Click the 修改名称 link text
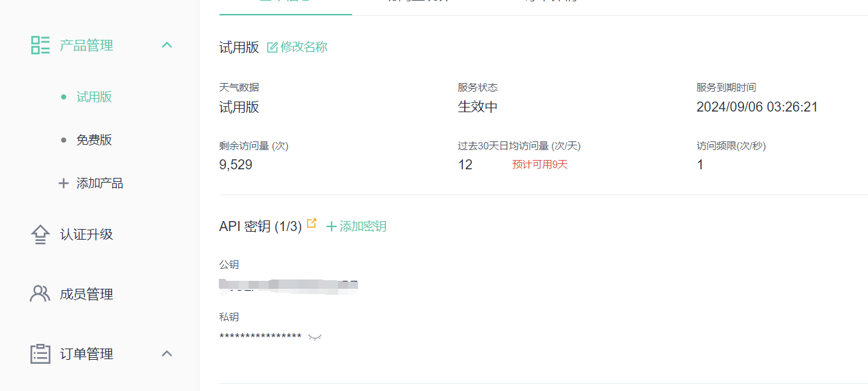The height and width of the screenshot is (391, 868). [x=304, y=47]
